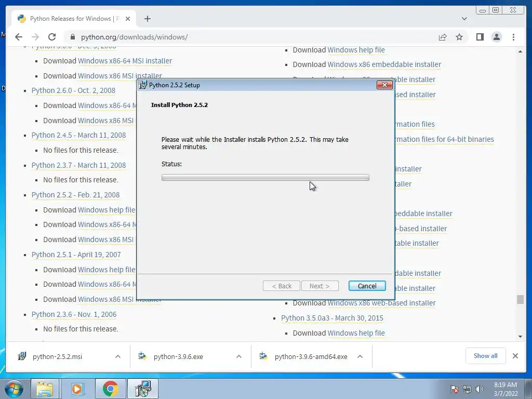Open Chrome three-dot menu
Image resolution: width=532 pixels, height=399 pixels.
(x=513, y=37)
